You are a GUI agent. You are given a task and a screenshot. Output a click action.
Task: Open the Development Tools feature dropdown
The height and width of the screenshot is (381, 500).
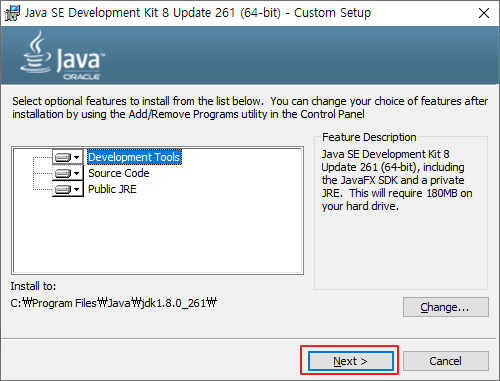[68, 157]
